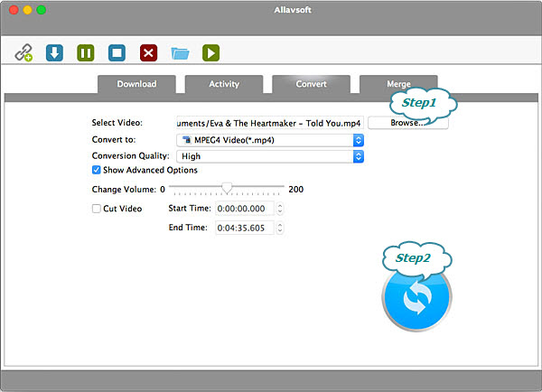Play the file with the green play icon
Viewport: 542px width, 392px height.
coord(210,53)
